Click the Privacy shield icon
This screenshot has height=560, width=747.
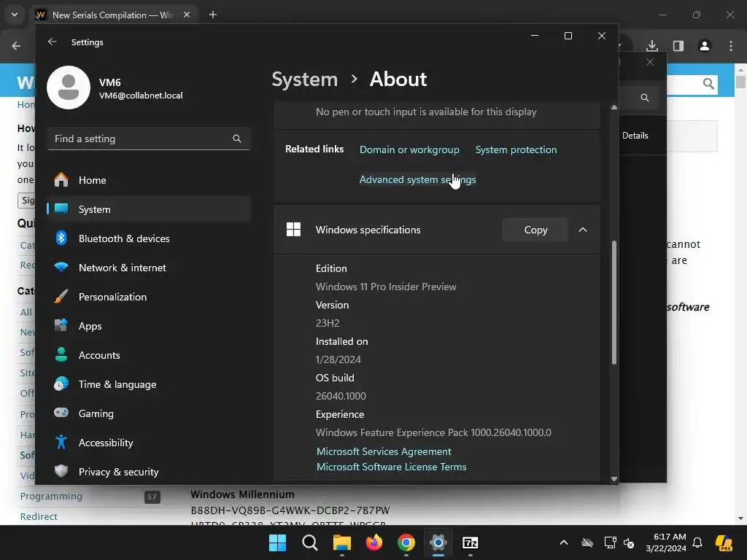point(61,471)
